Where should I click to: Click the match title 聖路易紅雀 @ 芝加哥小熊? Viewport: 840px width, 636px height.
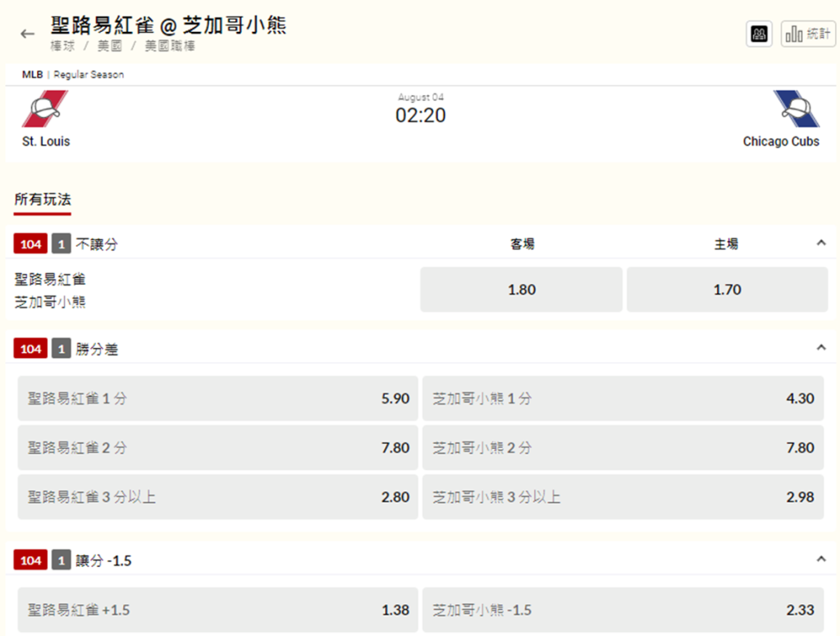tap(169, 25)
